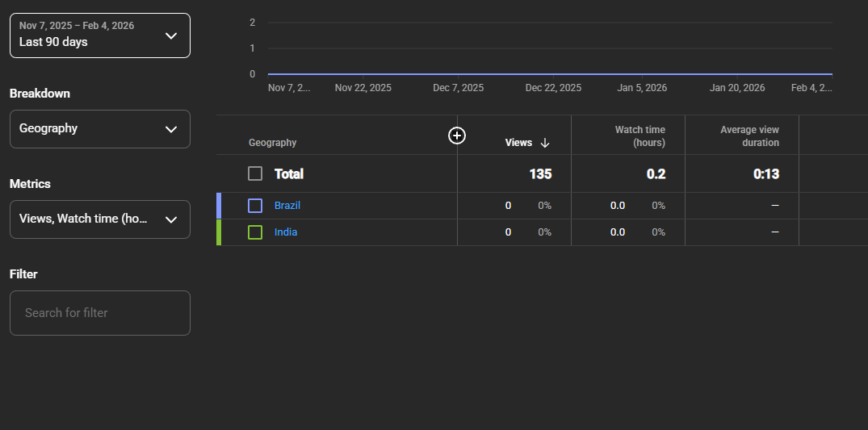Click the chevron in the Last 90 days box
868x430 pixels.
tap(170, 35)
